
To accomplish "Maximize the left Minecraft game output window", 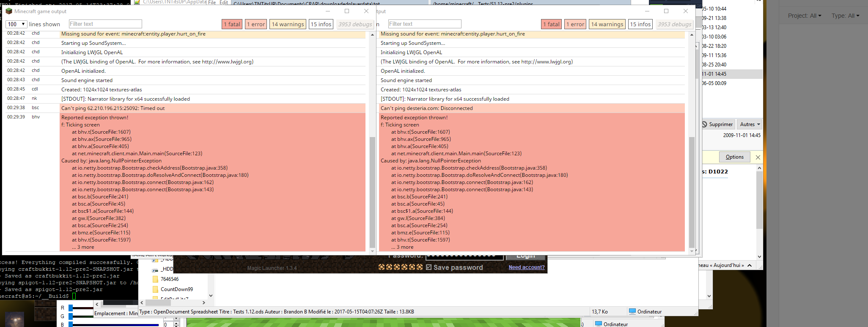I will coord(347,11).
